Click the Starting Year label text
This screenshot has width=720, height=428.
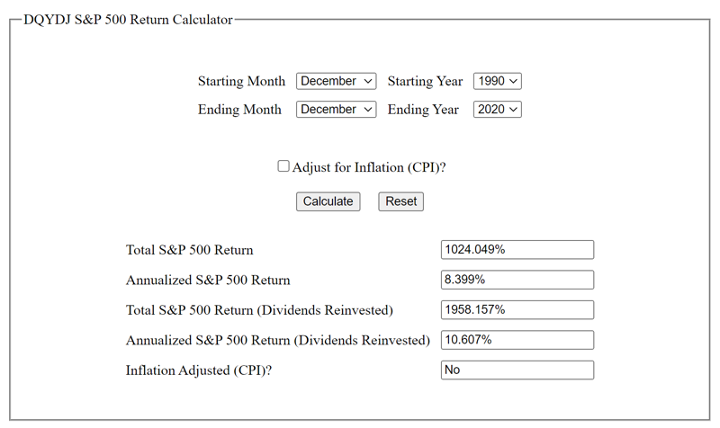(x=425, y=81)
